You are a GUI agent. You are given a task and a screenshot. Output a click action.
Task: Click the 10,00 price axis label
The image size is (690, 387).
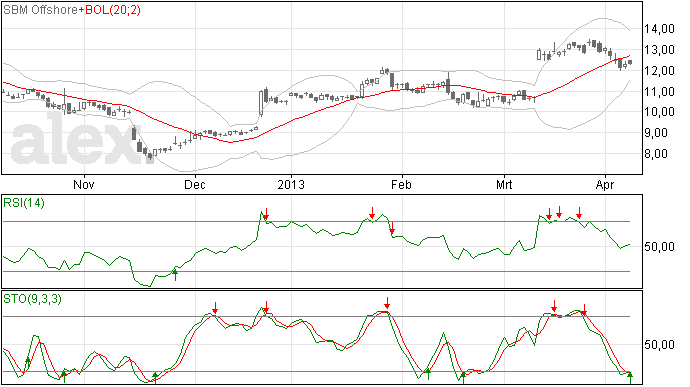(659, 112)
